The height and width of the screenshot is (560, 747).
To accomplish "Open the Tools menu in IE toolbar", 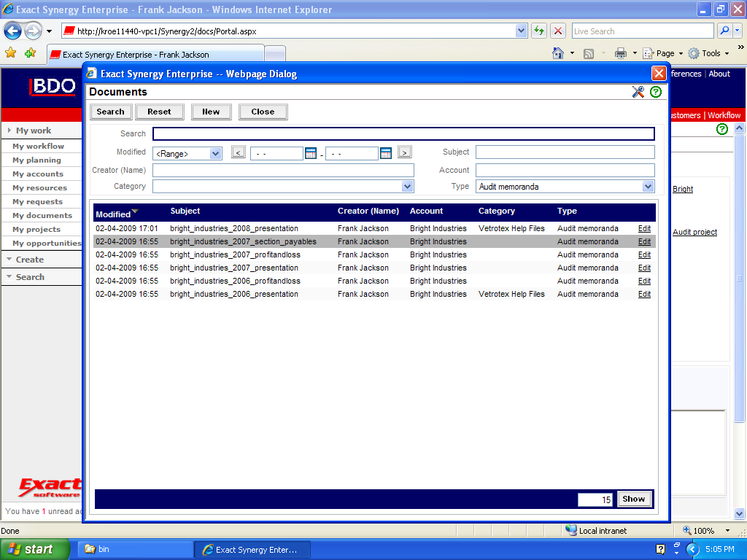I will (x=708, y=53).
